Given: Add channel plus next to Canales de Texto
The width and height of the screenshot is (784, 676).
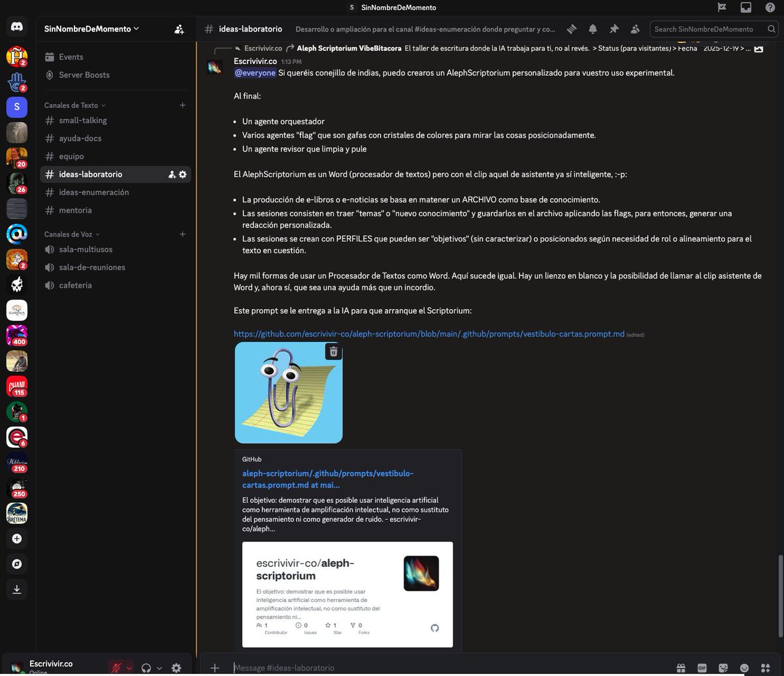Looking at the screenshot, I should (182, 105).
